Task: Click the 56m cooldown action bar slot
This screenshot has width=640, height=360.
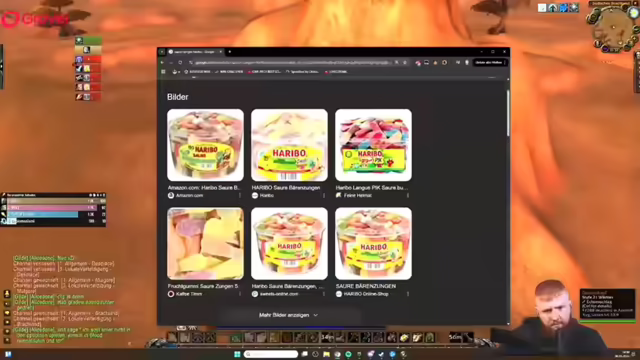Action: [x=455, y=338]
